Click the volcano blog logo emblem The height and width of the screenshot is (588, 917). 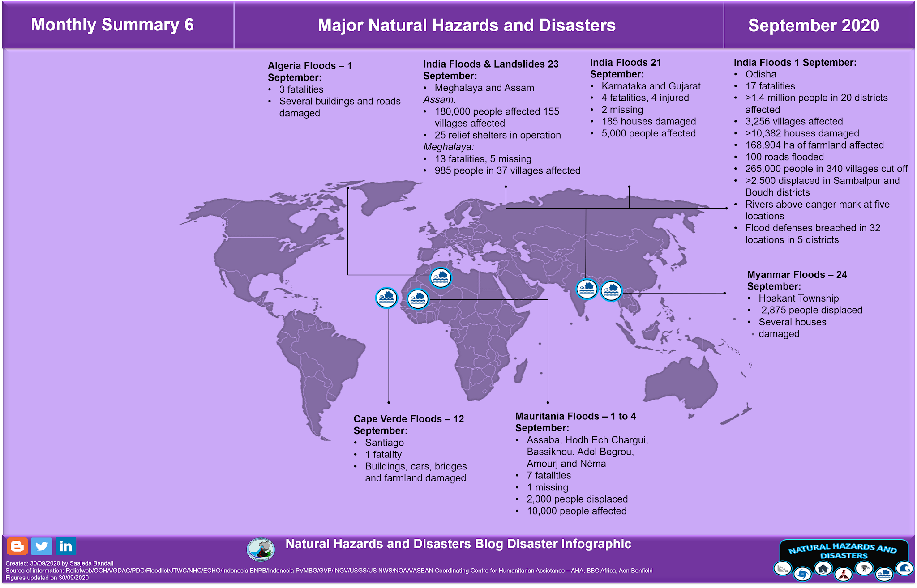pyautogui.click(x=261, y=550)
